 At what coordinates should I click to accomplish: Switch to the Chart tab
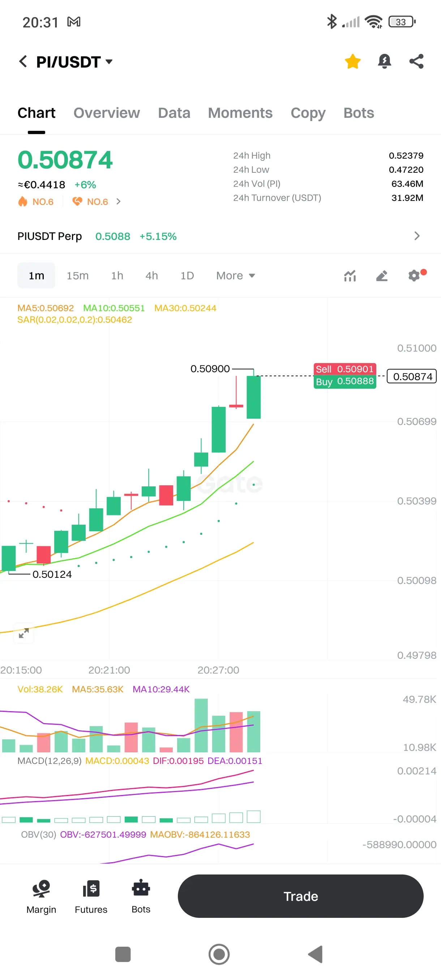click(x=37, y=113)
